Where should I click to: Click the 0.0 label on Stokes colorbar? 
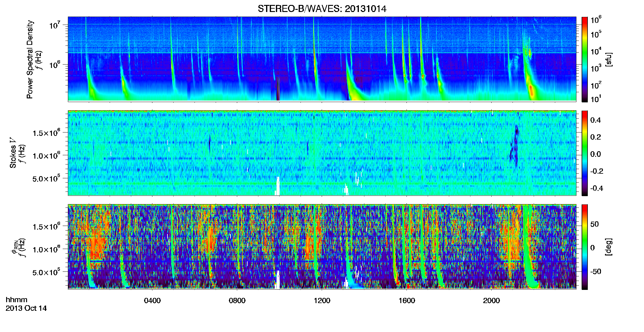(x=595, y=154)
